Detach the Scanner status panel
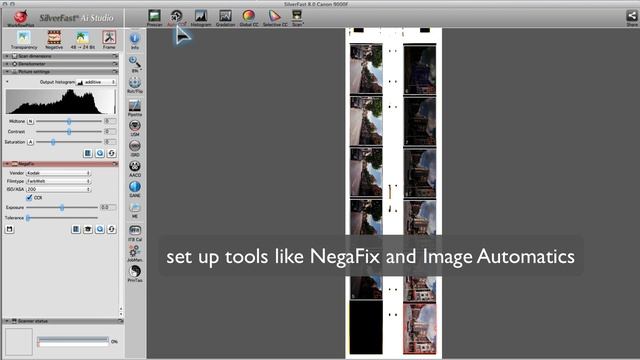The image size is (640, 360). pyautogui.click(x=120, y=321)
